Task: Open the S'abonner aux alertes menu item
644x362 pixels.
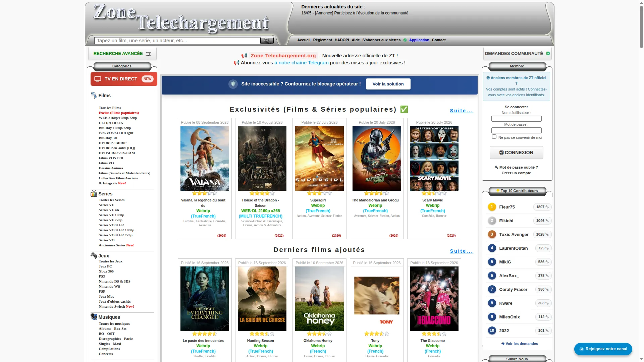Action: point(381,40)
